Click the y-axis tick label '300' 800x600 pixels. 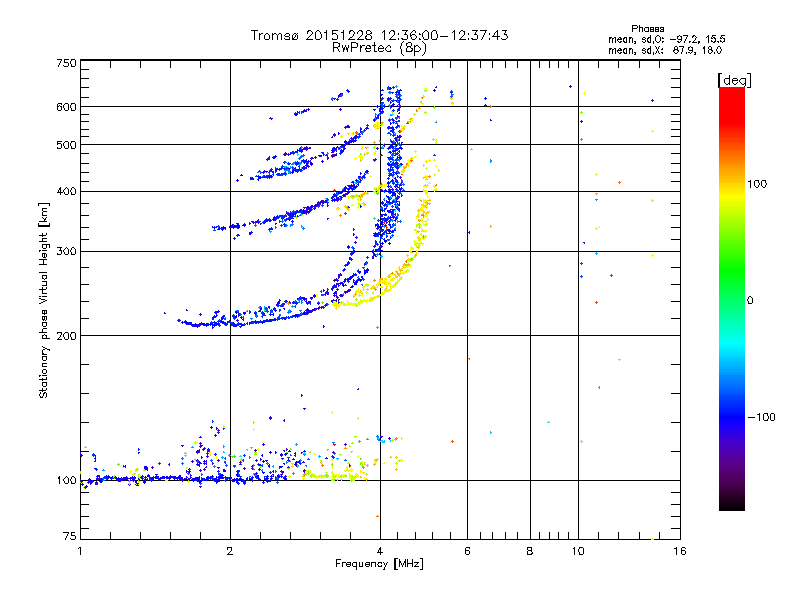[67, 252]
